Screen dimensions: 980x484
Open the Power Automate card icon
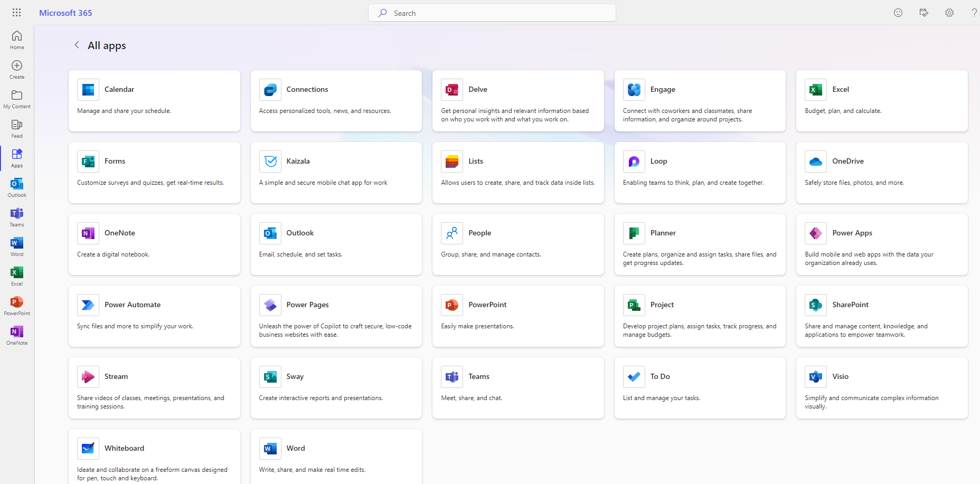pos(88,305)
